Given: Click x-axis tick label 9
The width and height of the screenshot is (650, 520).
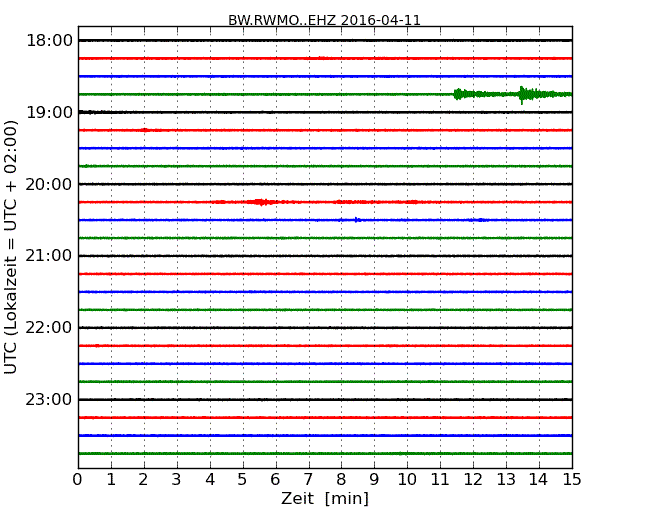Looking at the screenshot, I should [374, 480].
